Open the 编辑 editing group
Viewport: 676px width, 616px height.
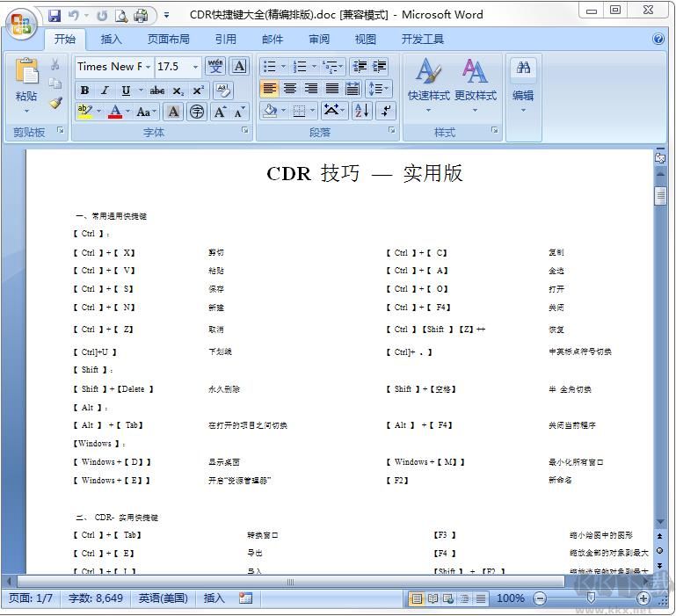523,85
